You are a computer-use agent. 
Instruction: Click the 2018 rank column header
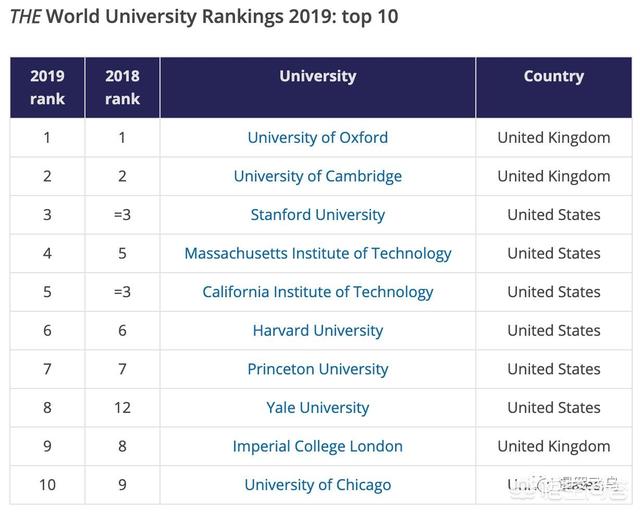(x=122, y=88)
